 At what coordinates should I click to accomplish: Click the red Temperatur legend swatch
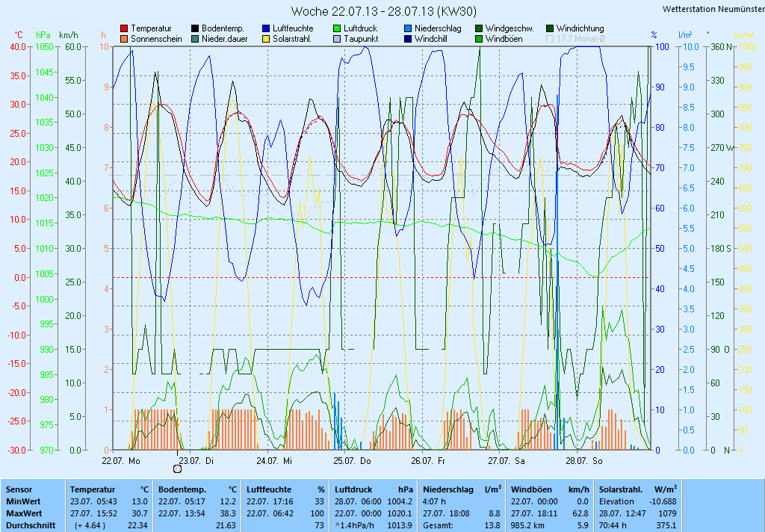coord(124,29)
